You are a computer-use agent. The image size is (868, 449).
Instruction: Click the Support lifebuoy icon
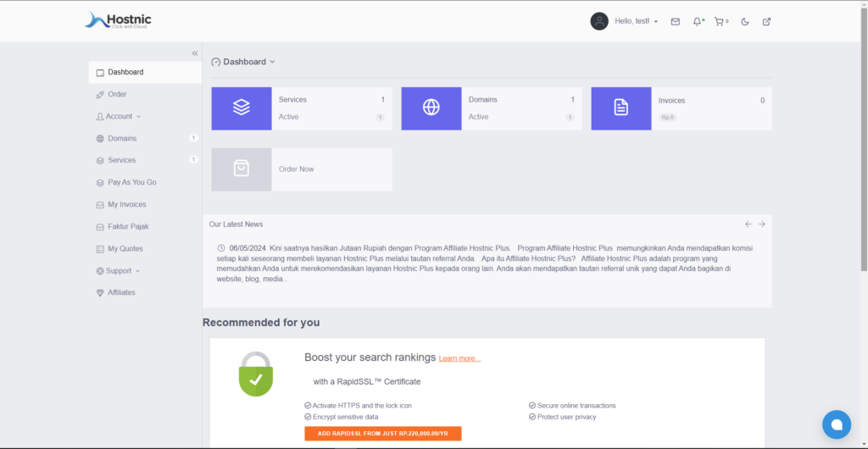pos(100,271)
